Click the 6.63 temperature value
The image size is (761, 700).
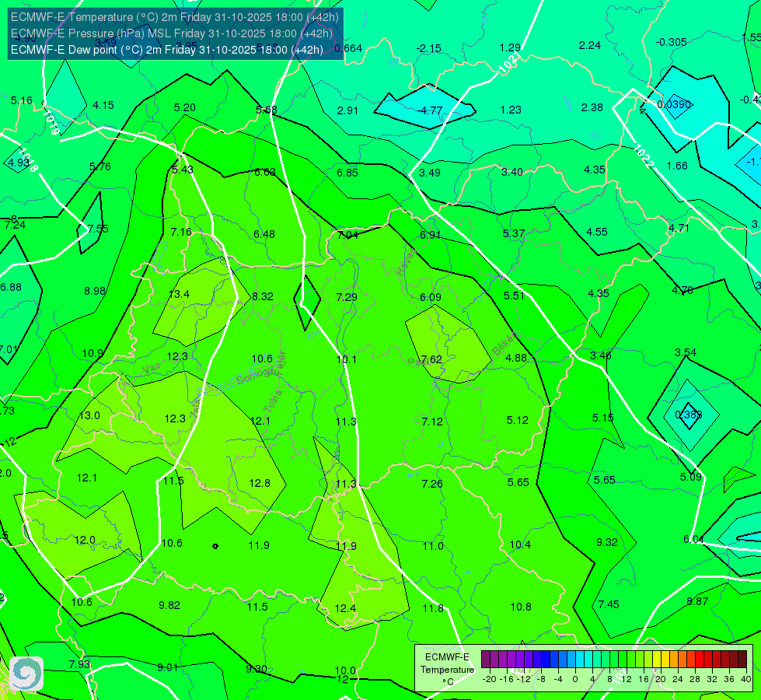pos(265,172)
